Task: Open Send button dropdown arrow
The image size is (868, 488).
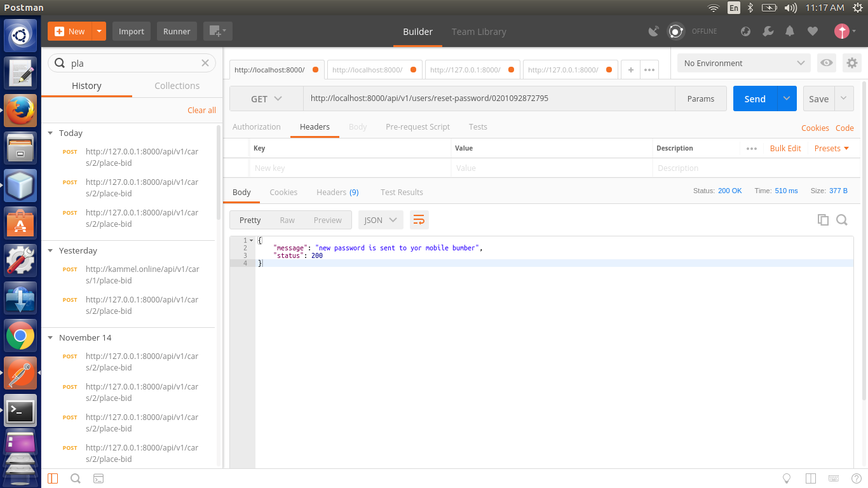Action: (787, 98)
